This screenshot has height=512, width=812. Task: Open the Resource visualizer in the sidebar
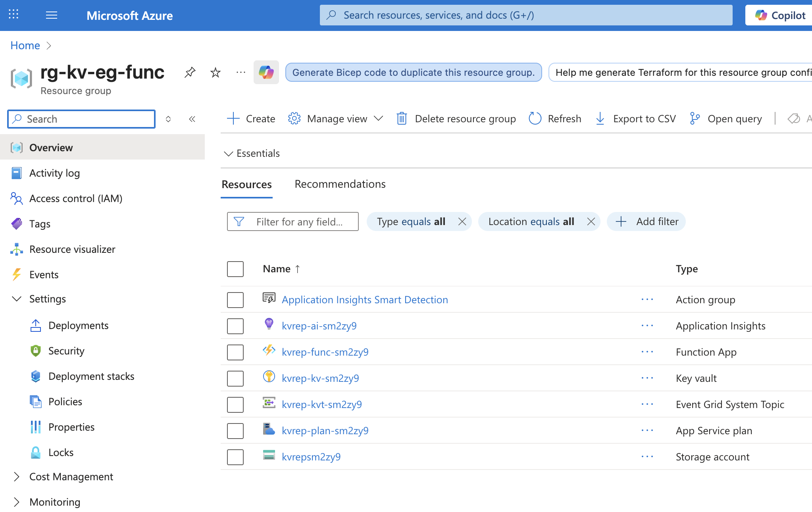pyautogui.click(x=72, y=249)
